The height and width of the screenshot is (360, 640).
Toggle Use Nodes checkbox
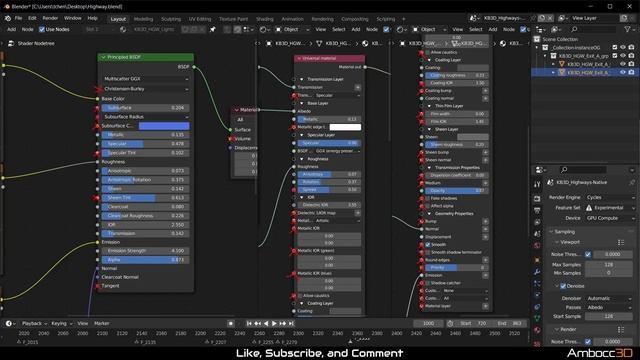(x=42, y=29)
